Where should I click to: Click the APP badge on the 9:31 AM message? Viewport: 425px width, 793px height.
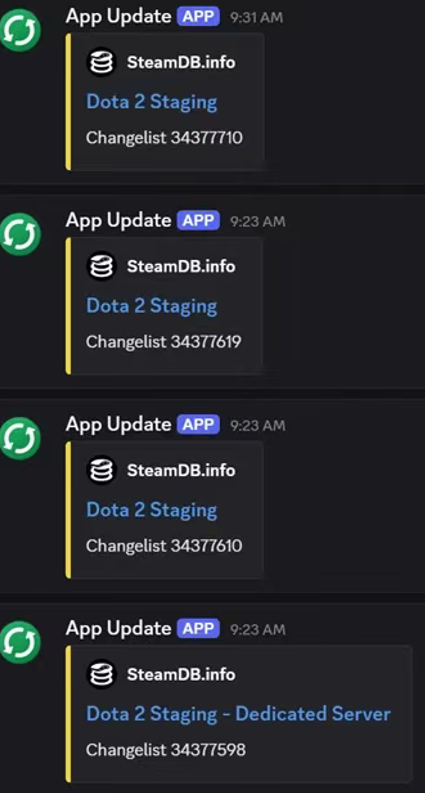point(198,17)
